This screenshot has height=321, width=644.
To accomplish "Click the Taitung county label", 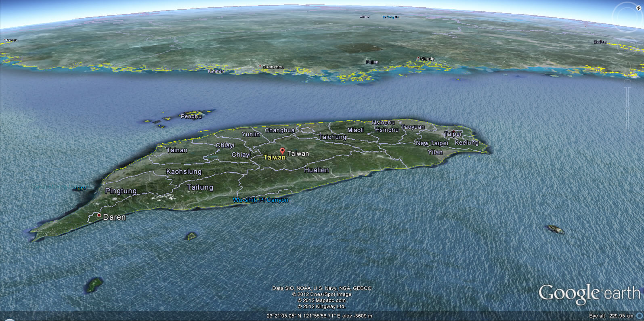I will click(200, 187).
